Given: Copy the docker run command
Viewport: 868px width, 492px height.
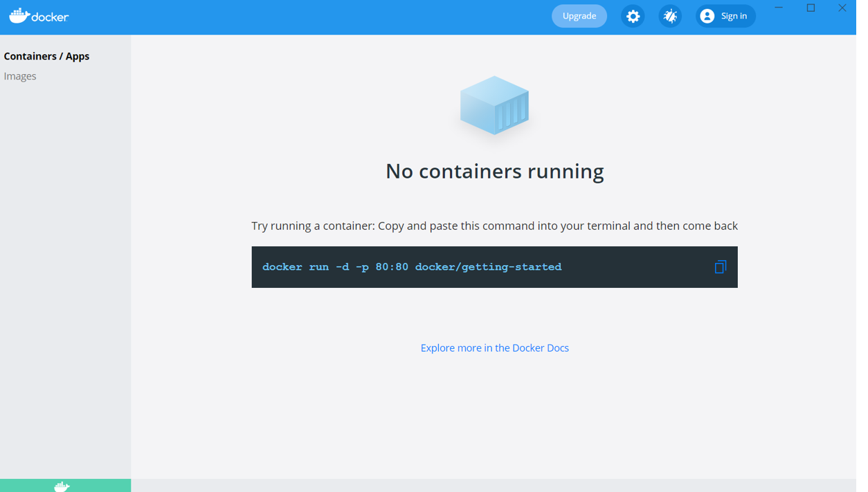Looking at the screenshot, I should point(721,267).
